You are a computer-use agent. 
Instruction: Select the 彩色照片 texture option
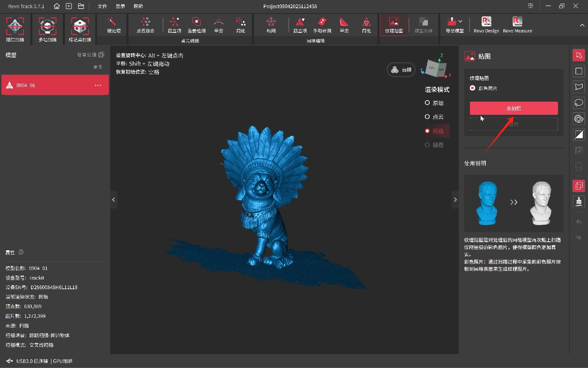(473, 88)
